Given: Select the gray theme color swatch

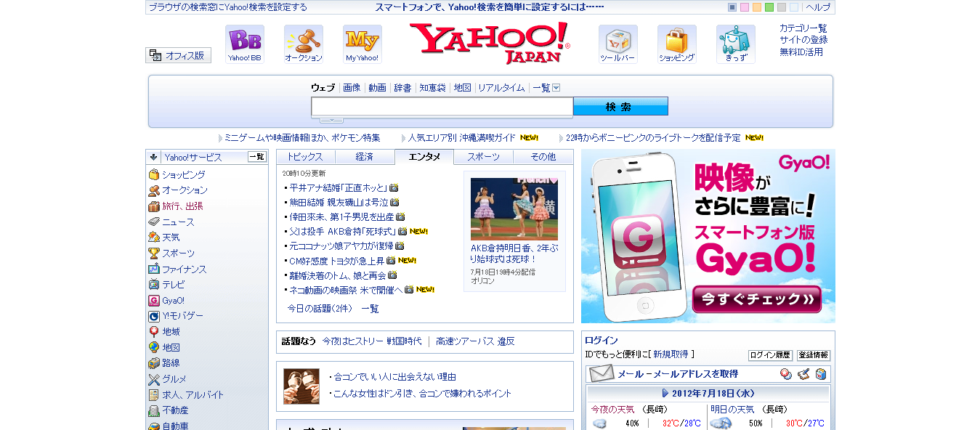Looking at the screenshot, I should [x=782, y=7].
